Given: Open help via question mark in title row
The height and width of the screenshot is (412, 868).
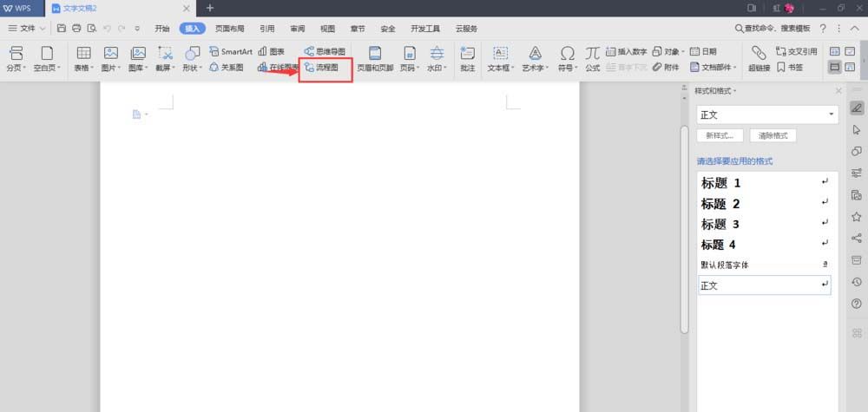Looking at the screenshot, I should click(823, 29).
